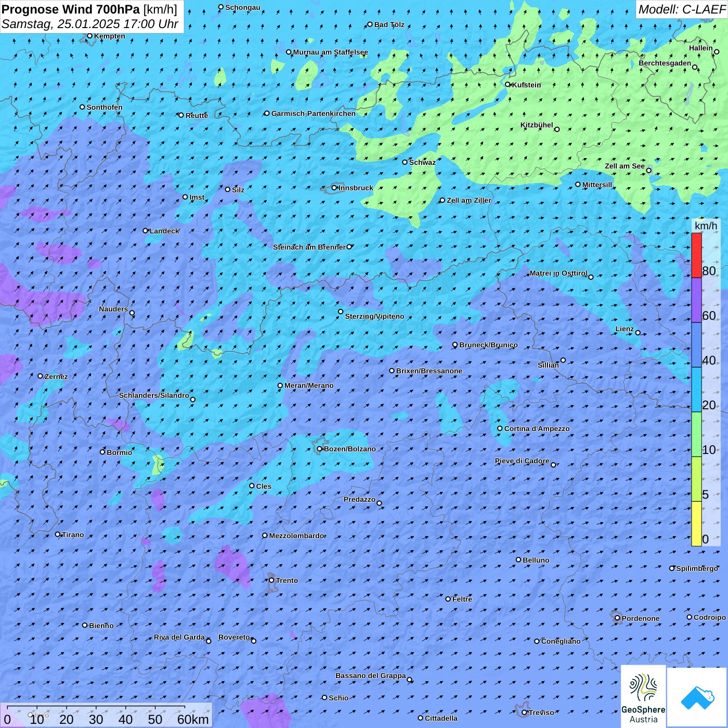Select the Bozen/Bolzano location marker
The width and height of the screenshot is (728, 728).
[x=320, y=449]
